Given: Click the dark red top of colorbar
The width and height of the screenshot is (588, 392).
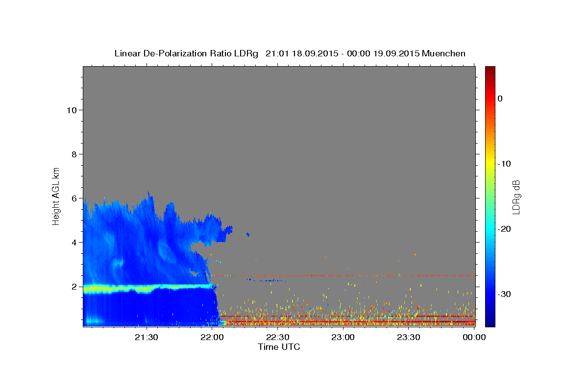Looking at the screenshot, I should pos(490,70).
